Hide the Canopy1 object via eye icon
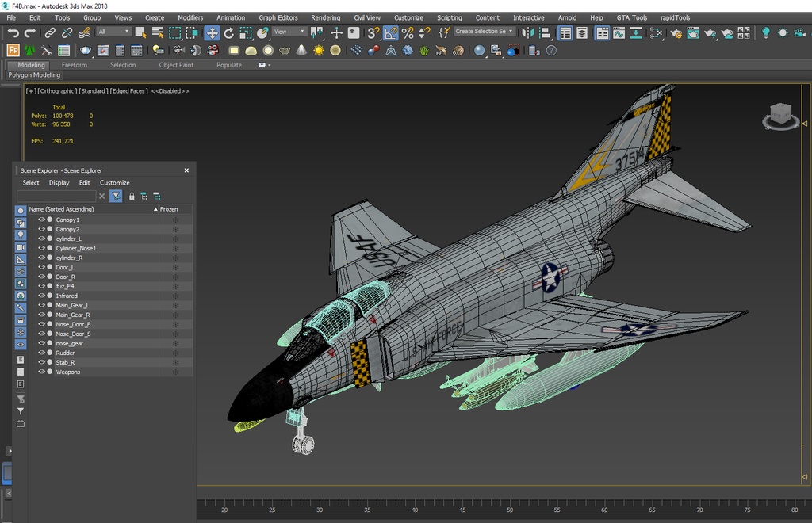The height and width of the screenshot is (523, 812). (x=41, y=220)
